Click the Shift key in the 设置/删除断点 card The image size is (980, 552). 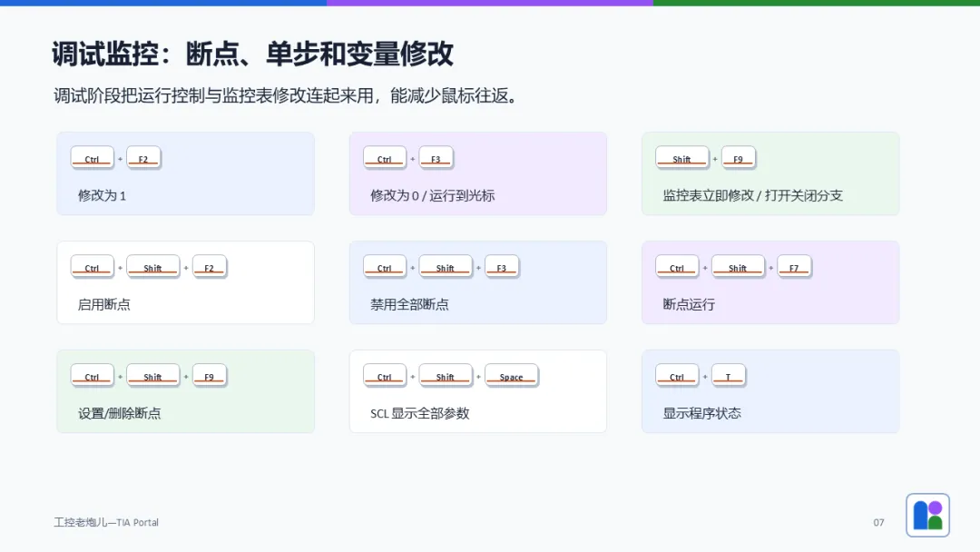coord(152,376)
